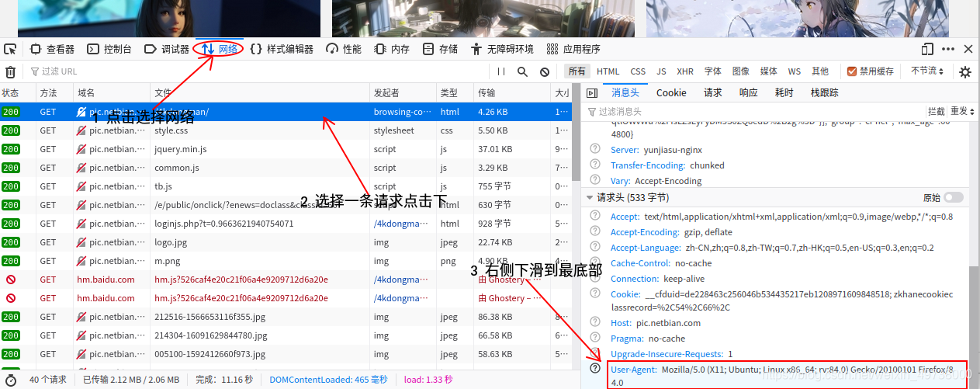
Task: Open the 样式编辑器 tab
Action: 282,49
